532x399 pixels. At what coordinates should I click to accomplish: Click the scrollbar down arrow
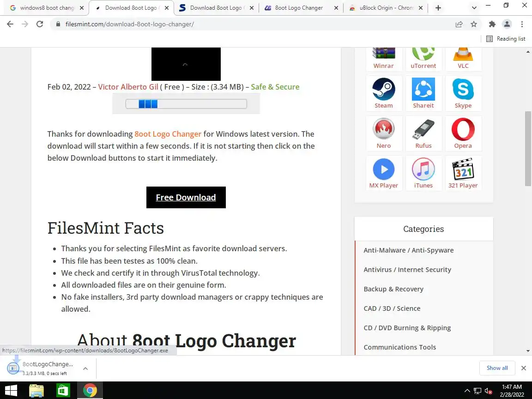(x=528, y=351)
